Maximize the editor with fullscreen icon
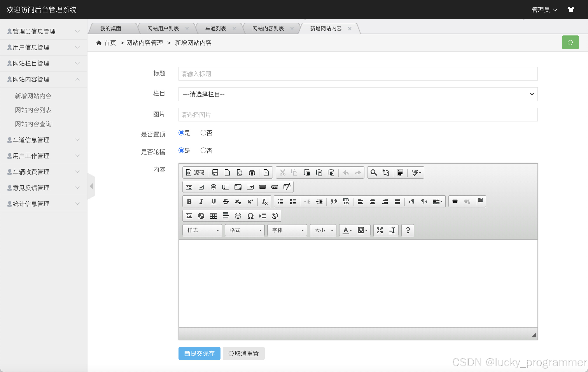This screenshot has width=588, height=372. (x=380, y=230)
